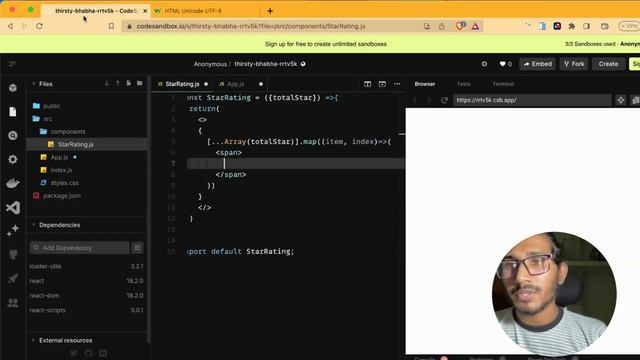Image resolution: width=640 pixels, height=360 pixels.
Task: Split the editor with the layout icon
Action: pos(367,84)
